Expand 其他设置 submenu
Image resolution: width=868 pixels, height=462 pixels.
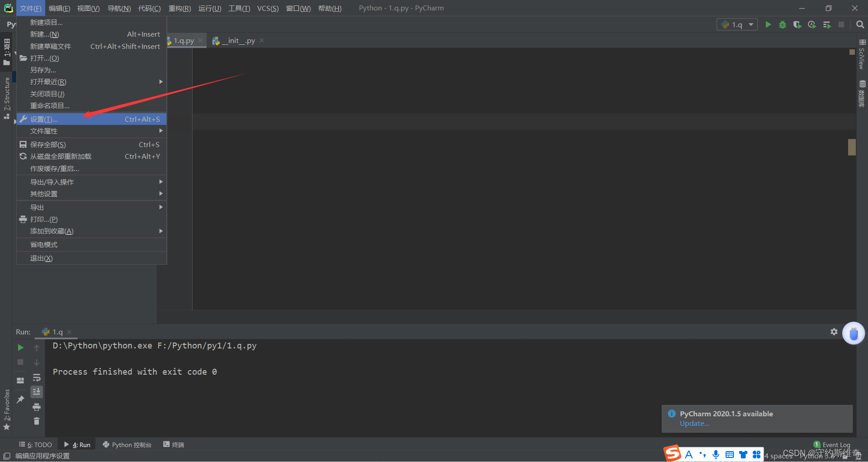[x=92, y=194]
